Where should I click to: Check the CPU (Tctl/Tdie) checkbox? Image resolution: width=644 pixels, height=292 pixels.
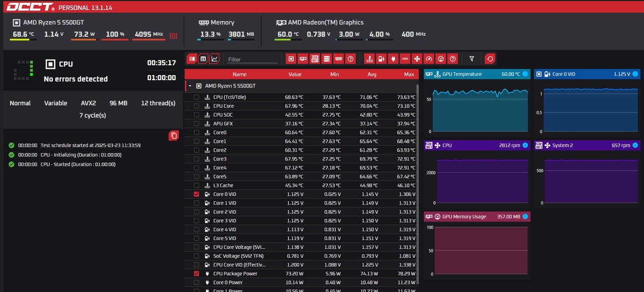[x=196, y=97]
